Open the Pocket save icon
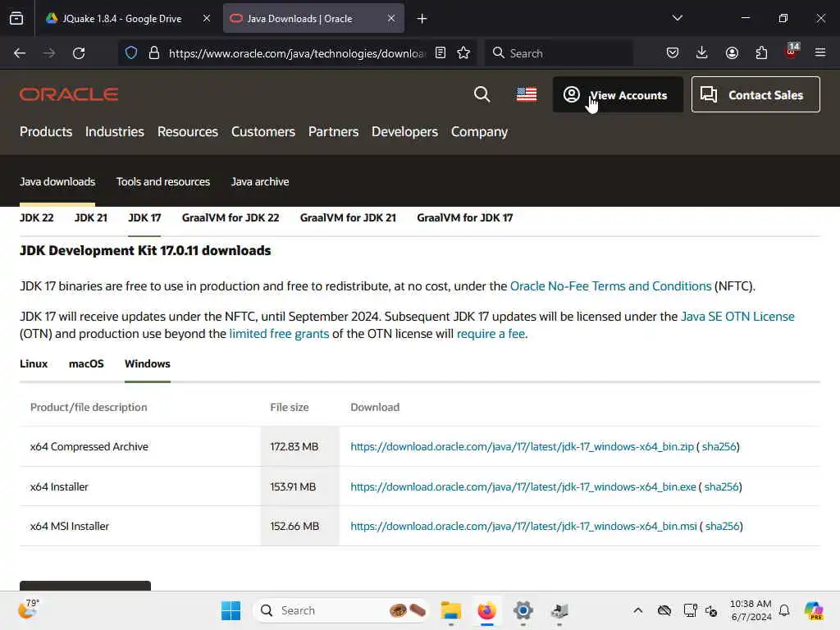The image size is (840, 630). (673, 52)
